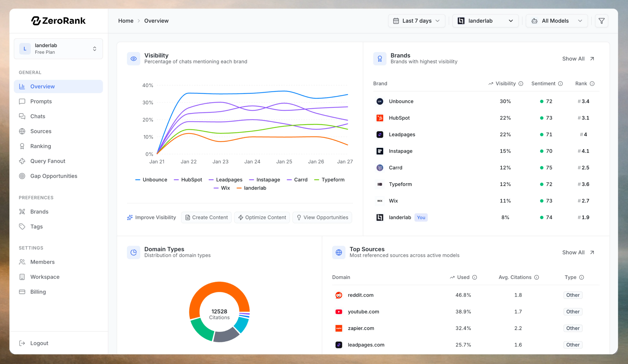This screenshot has width=628, height=364.
Task: Toggle Wix line in chart legend
Action: coord(222,188)
